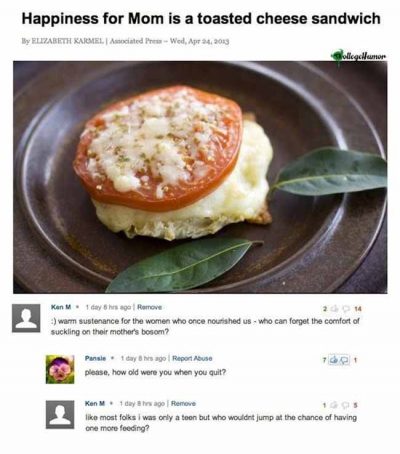The height and width of the screenshot is (454, 400).
Task: Open Ken M's gray avatar on top comment
Action: pos(26,318)
